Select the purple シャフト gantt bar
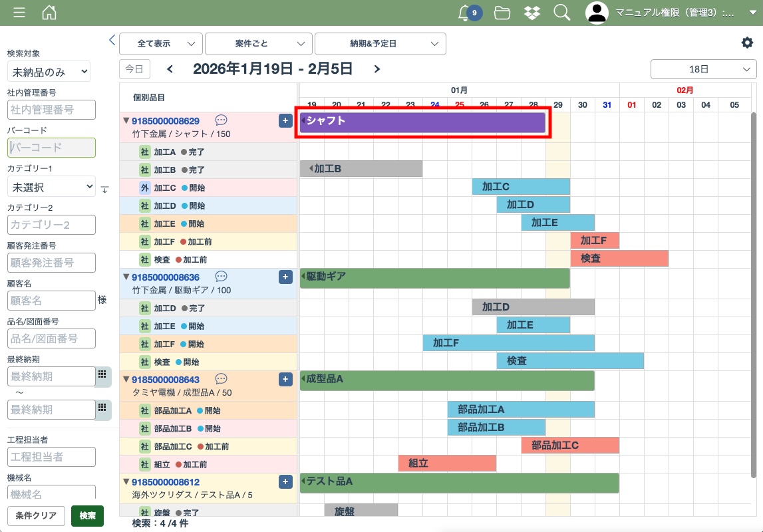The width and height of the screenshot is (763, 532). pos(422,122)
